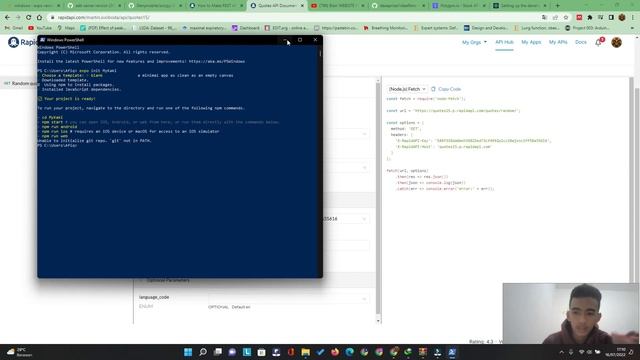The height and width of the screenshot is (360, 640).
Task: Go back using browser back arrow
Action: (7, 18)
